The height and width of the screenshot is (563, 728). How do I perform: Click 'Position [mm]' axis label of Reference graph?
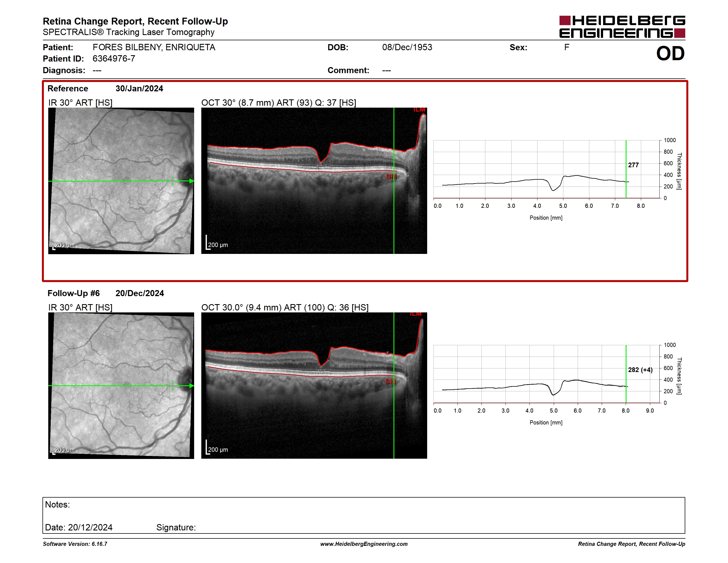point(546,218)
